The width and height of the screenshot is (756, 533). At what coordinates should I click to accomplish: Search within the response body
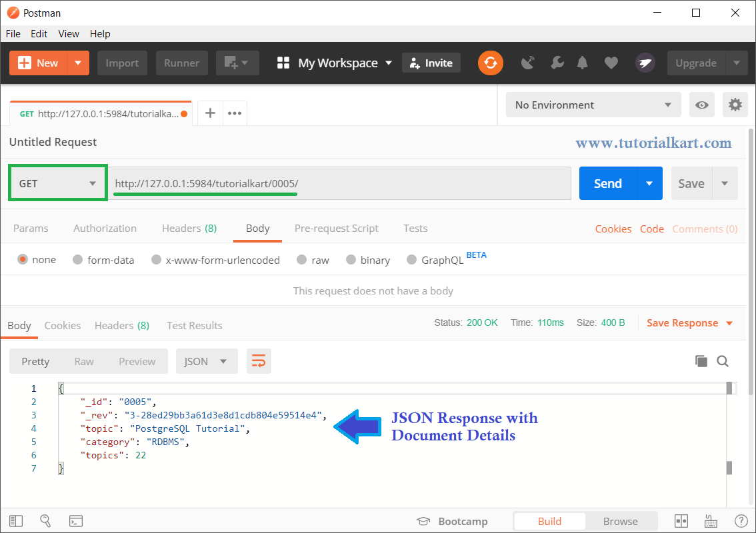(723, 360)
